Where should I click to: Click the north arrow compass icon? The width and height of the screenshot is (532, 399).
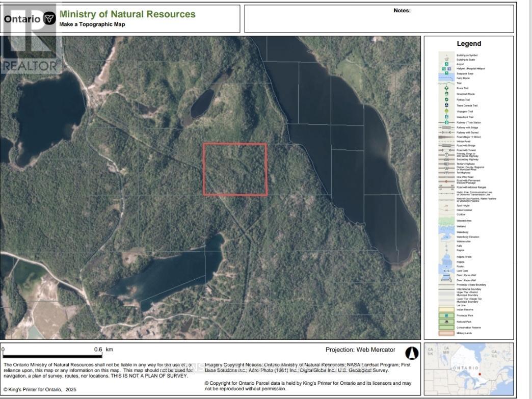[x=412, y=353]
